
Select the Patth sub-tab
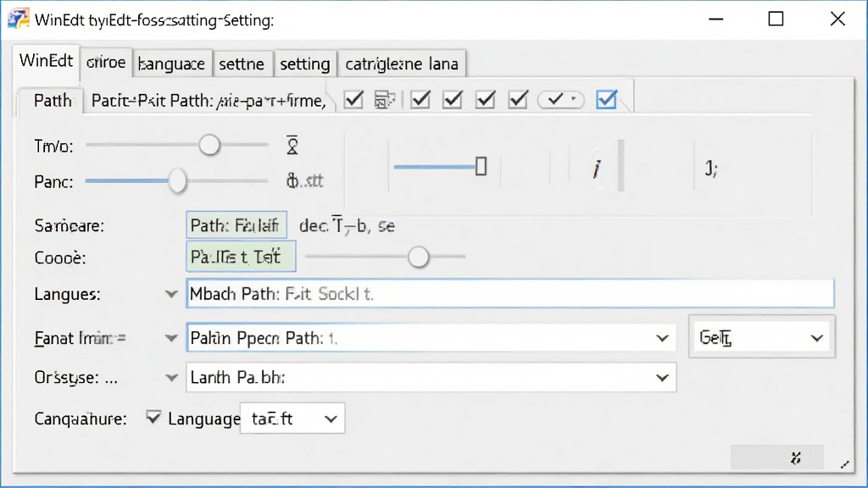52,101
